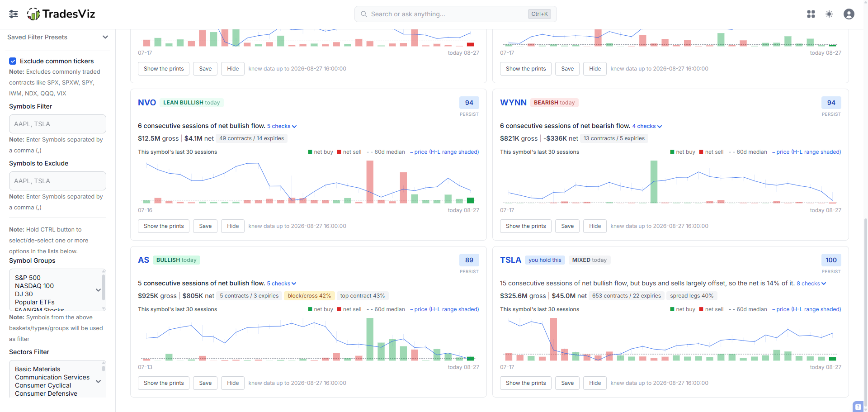Viewport: 868px width, 412px height.
Task: Open the user account avatar icon
Action: click(849, 14)
